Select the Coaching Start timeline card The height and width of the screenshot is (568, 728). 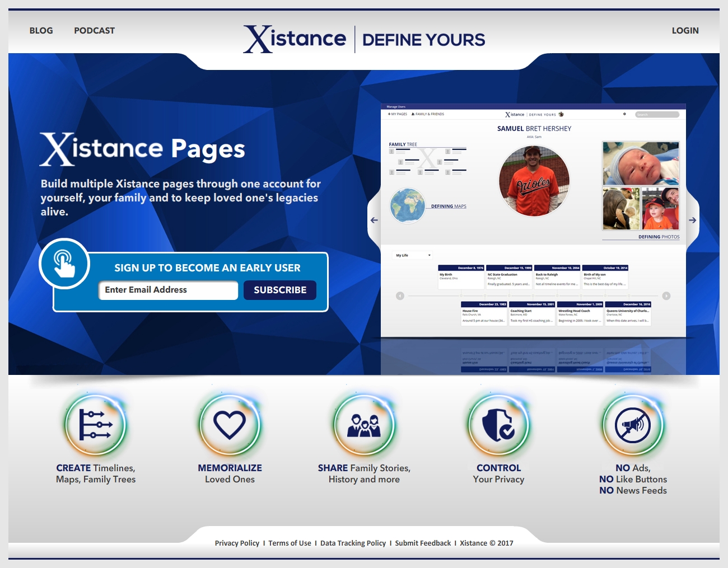(532, 313)
